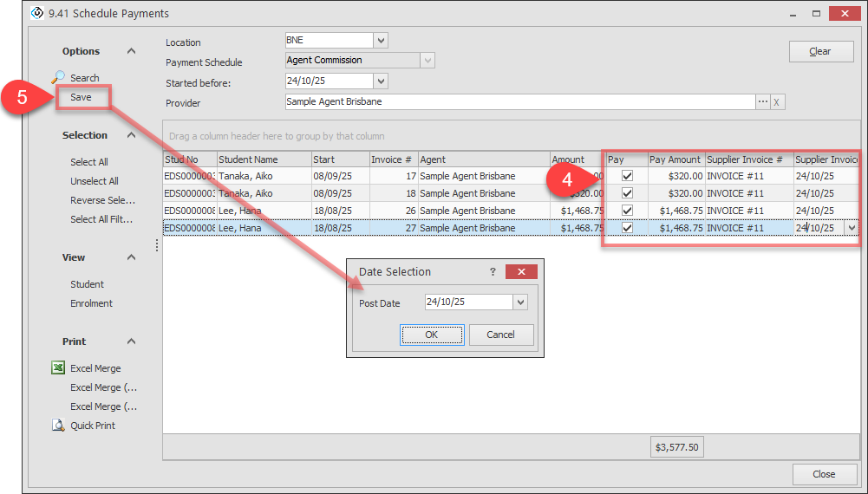Click the Quick Print icon
Image resolution: width=868 pixels, height=494 pixels.
(58, 426)
